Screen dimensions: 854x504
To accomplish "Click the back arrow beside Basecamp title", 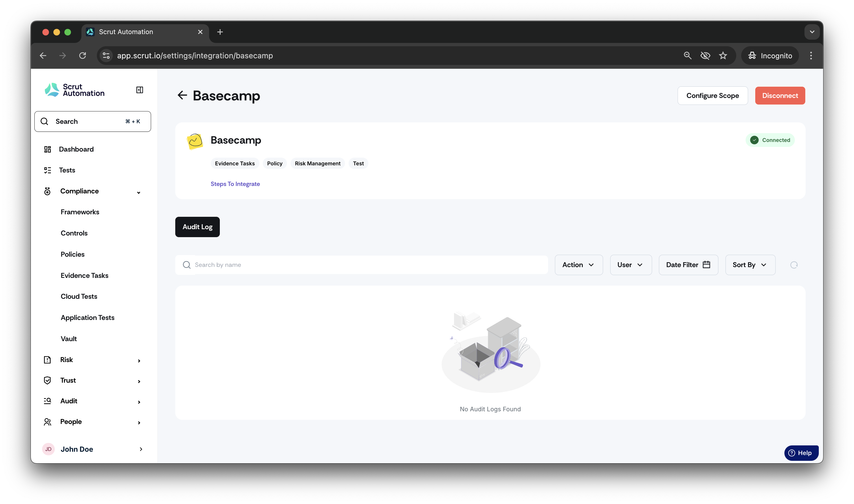I will tap(182, 95).
